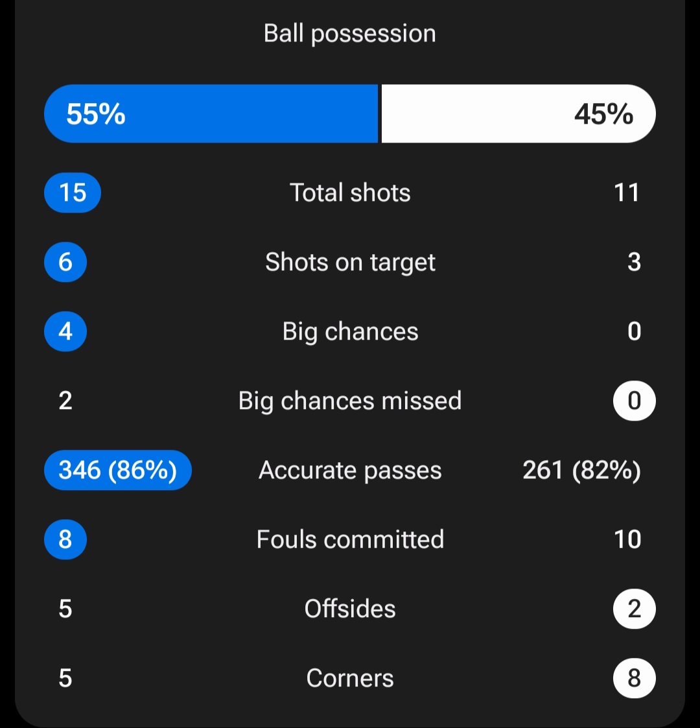Screen dimensions: 700x728
Task: Click the blue 15 total shots badge
Action: pyautogui.click(x=73, y=193)
